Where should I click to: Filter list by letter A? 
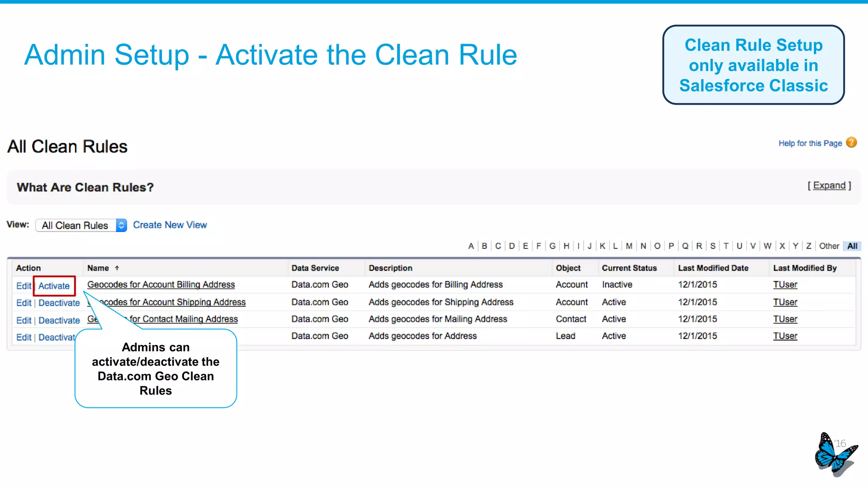pyautogui.click(x=471, y=246)
